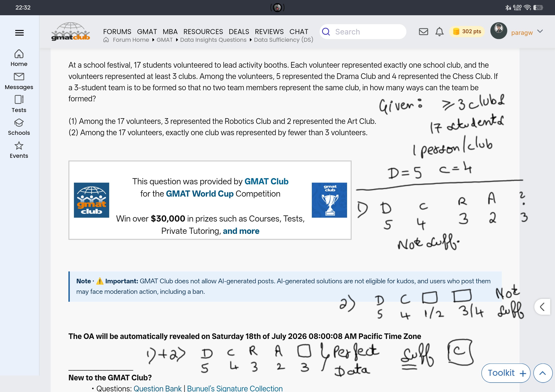Click the OA reveal date notice
Viewport: 555px width, 392px height.
(x=245, y=336)
